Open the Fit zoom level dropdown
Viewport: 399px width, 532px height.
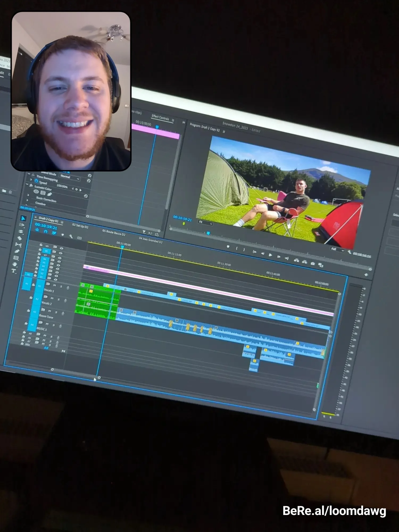[x=206, y=223]
